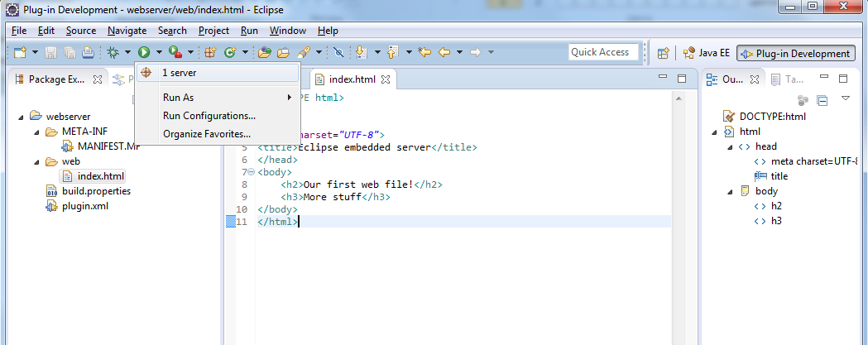Image resolution: width=868 pixels, height=345 pixels.
Task: Fold the body element at line 7
Action: tap(252, 171)
